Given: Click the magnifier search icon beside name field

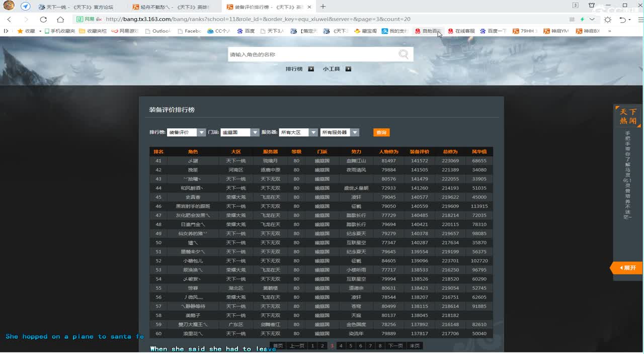Looking at the screenshot, I should click(404, 54).
